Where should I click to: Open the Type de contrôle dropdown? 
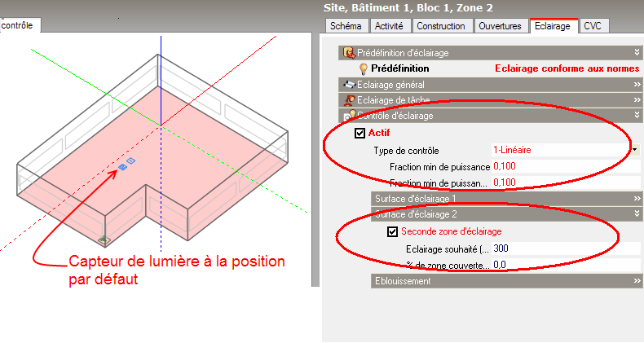[x=634, y=150]
